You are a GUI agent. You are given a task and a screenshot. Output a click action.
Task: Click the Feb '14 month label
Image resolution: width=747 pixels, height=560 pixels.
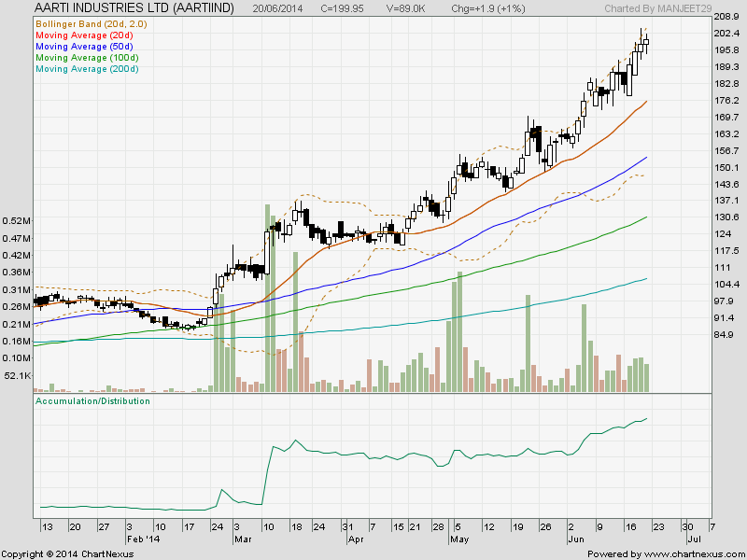click(x=144, y=539)
